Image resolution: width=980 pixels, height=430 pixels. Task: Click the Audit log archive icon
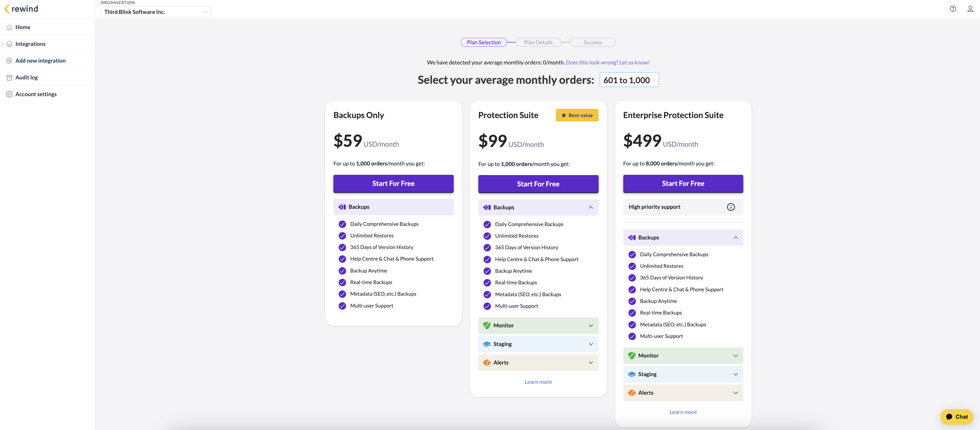pos(10,78)
